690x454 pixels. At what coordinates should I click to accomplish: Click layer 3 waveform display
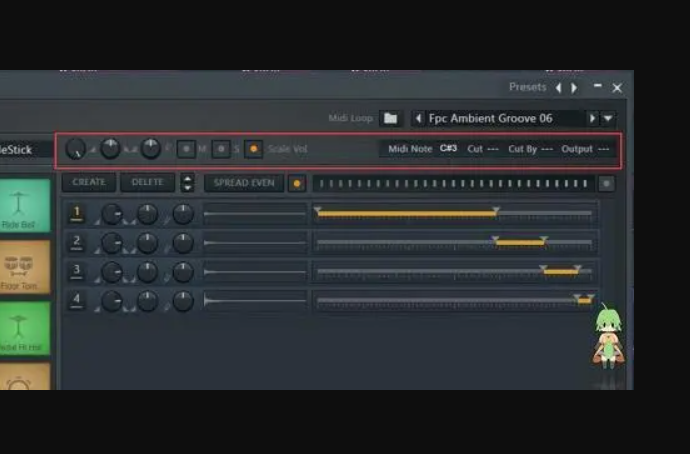click(255, 272)
